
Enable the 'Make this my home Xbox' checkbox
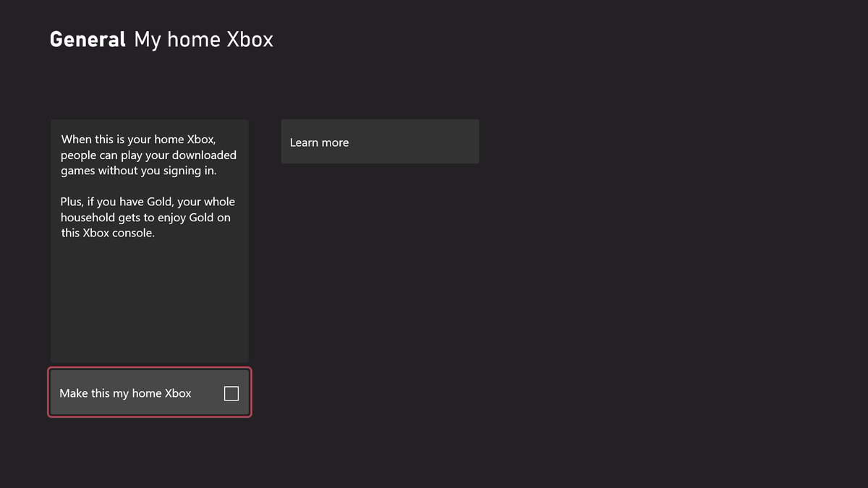click(x=231, y=393)
